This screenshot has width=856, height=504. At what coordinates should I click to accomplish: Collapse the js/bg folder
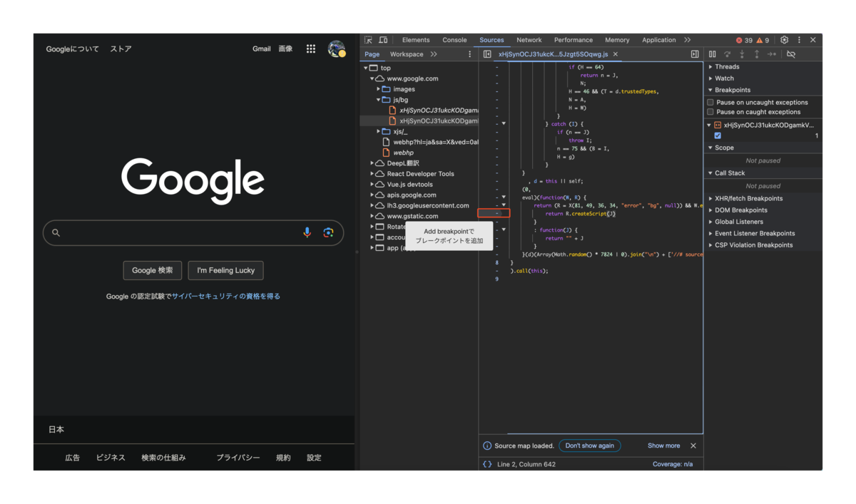[x=379, y=100]
